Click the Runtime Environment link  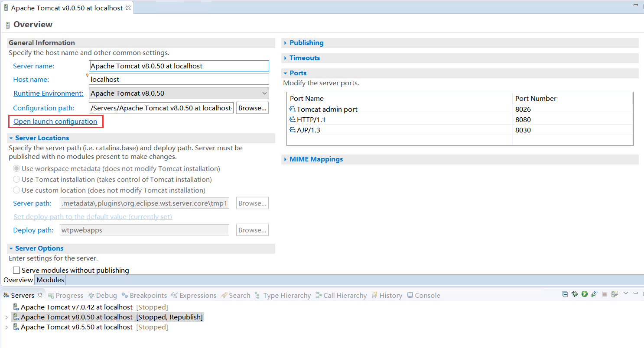[48, 93]
